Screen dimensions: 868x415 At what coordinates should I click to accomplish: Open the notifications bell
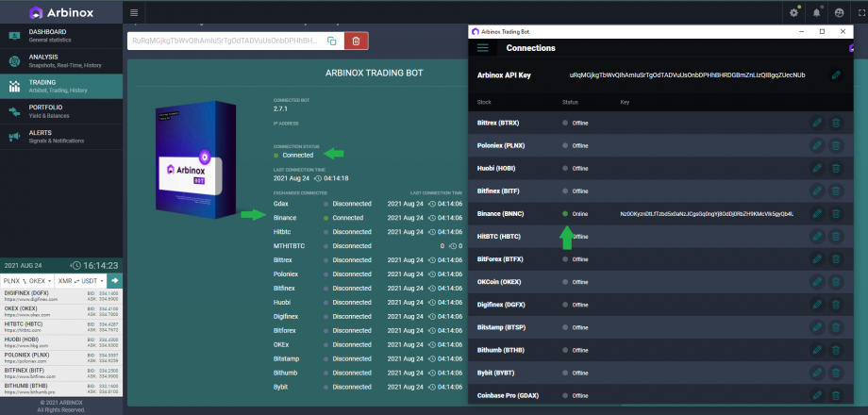816,12
